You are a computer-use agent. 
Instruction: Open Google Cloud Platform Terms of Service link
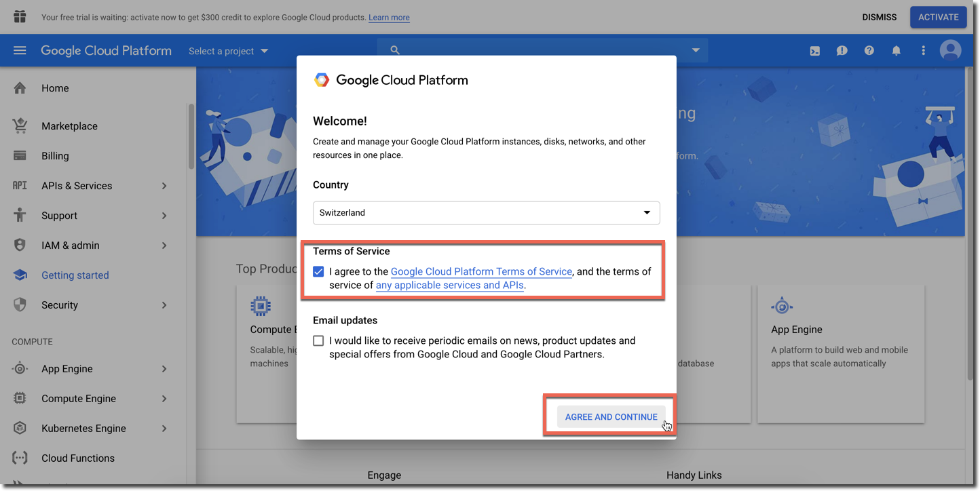(x=481, y=271)
